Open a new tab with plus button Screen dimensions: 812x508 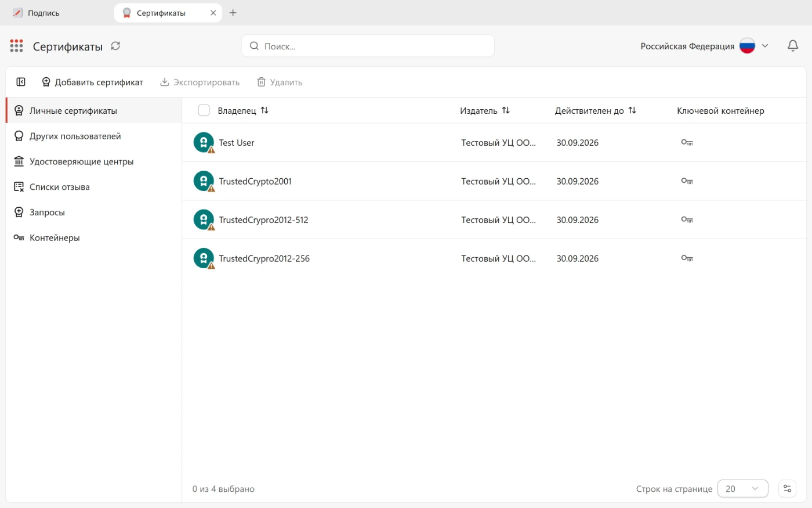coord(233,13)
